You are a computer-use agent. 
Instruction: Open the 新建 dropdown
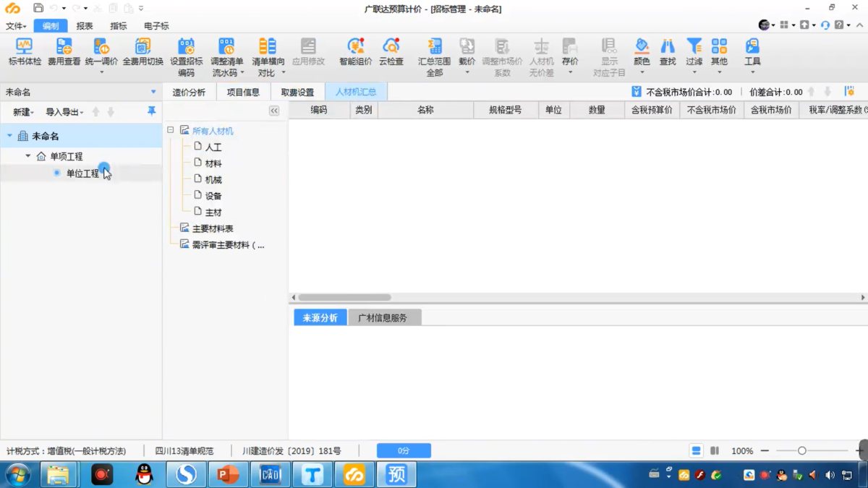click(x=23, y=112)
